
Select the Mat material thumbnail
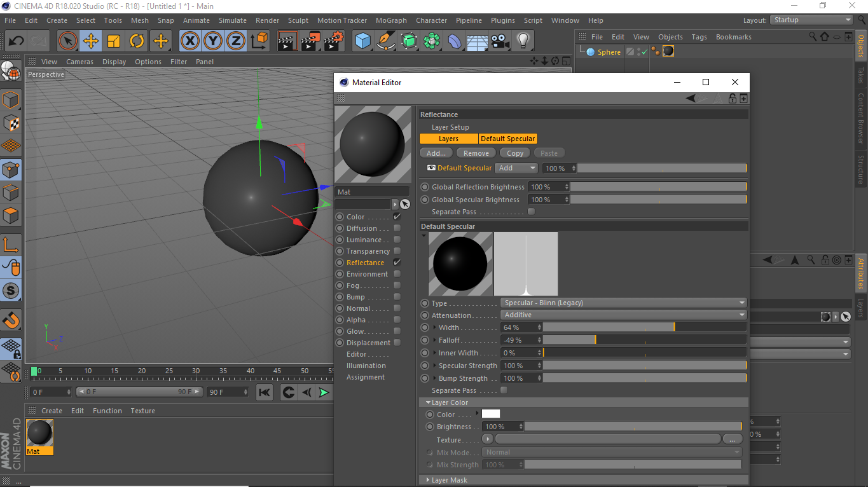pos(39,433)
